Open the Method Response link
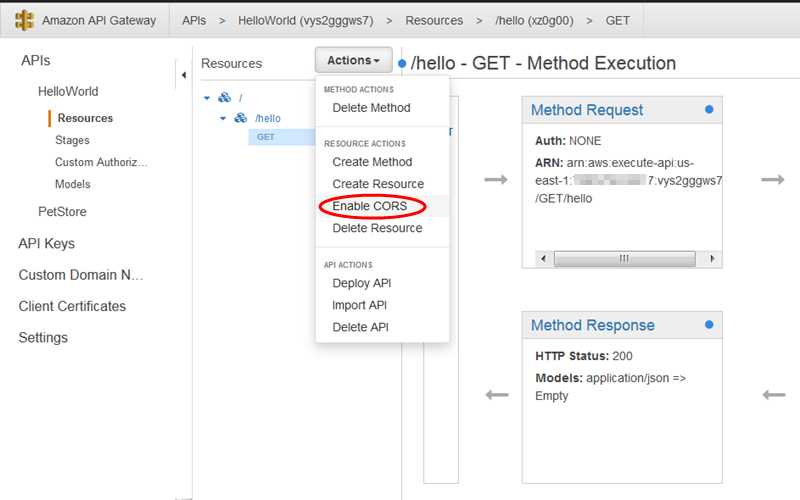800x500 pixels. (x=592, y=325)
